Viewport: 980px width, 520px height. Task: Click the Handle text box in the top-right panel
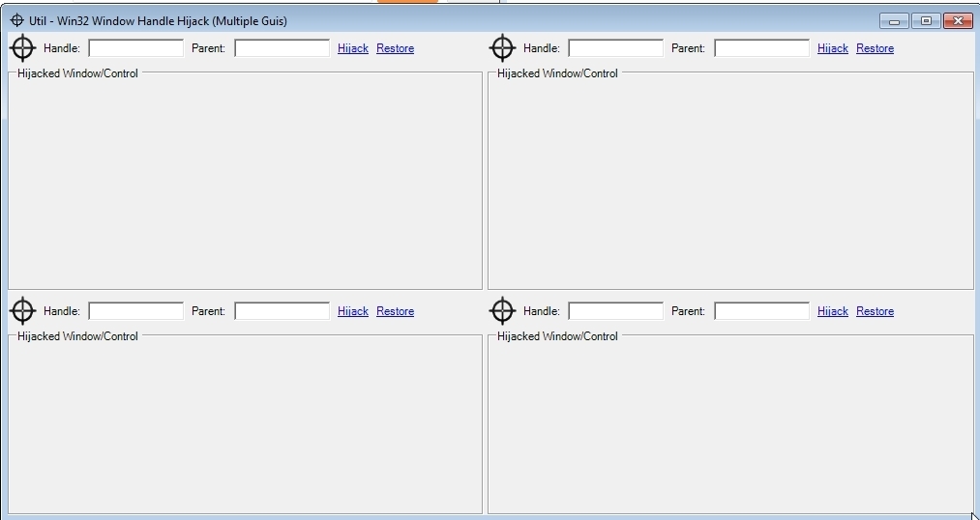click(615, 48)
